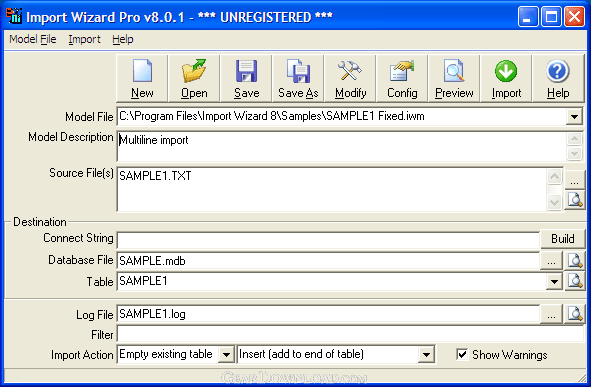Open Help from toolbar

(558, 78)
